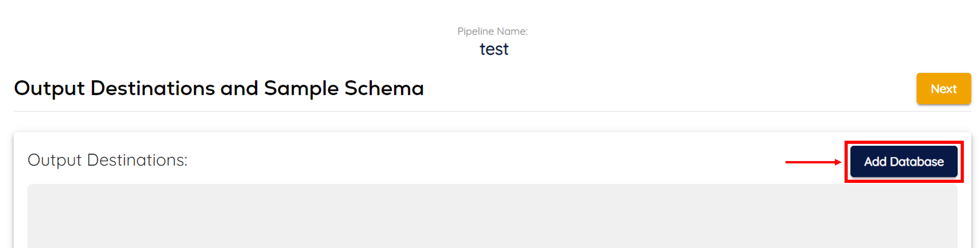The width and height of the screenshot is (980, 248).
Task: Click the "Next" text on the orange button
Action: 943,89
